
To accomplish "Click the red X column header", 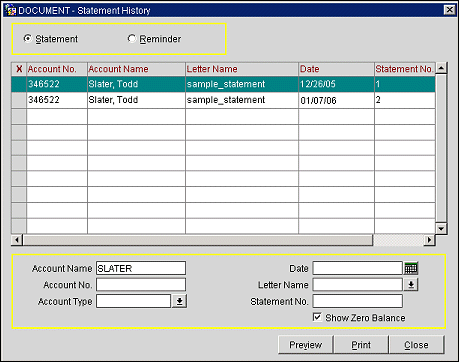I will (19, 69).
